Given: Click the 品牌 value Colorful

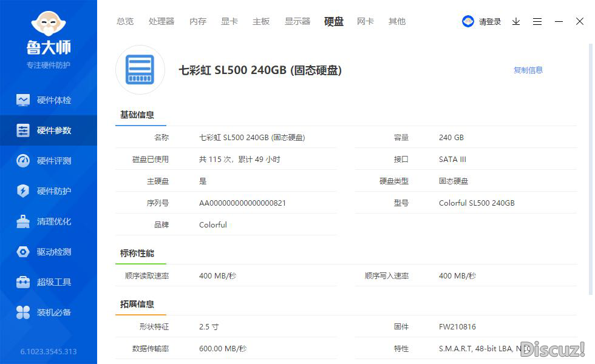Looking at the screenshot, I should (x=213, y=225).
